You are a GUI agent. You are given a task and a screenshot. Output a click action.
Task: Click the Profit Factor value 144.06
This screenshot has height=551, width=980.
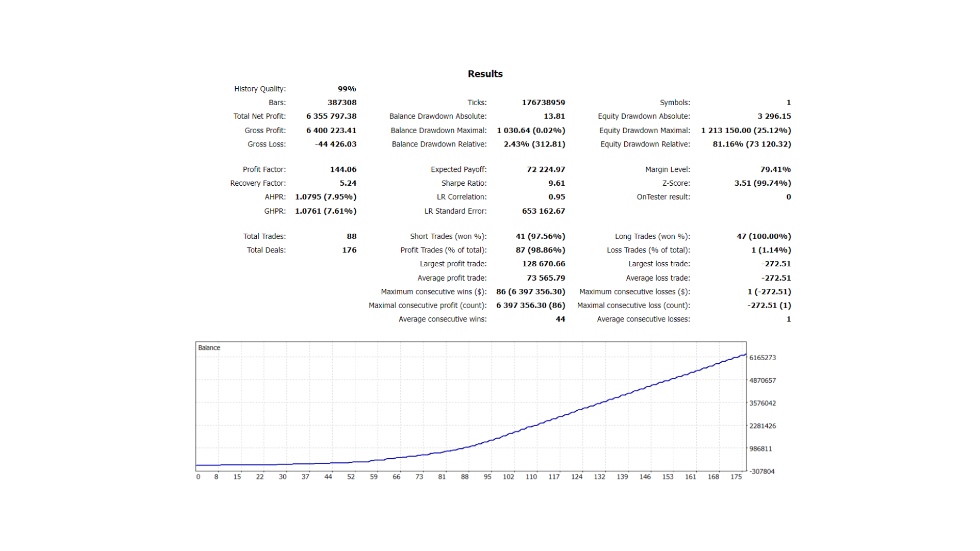[x=343, y=169]
